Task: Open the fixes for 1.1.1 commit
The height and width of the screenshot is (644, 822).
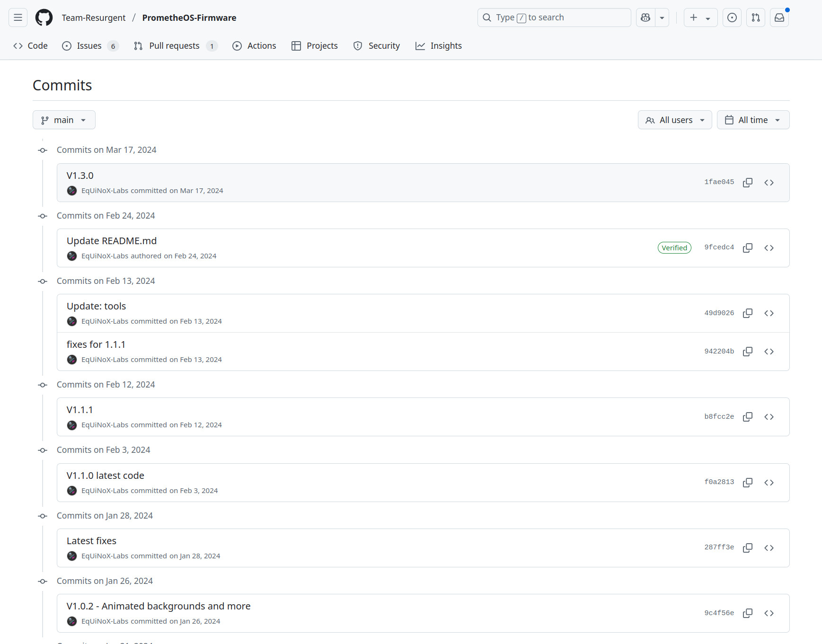Action: pos(96,344)
